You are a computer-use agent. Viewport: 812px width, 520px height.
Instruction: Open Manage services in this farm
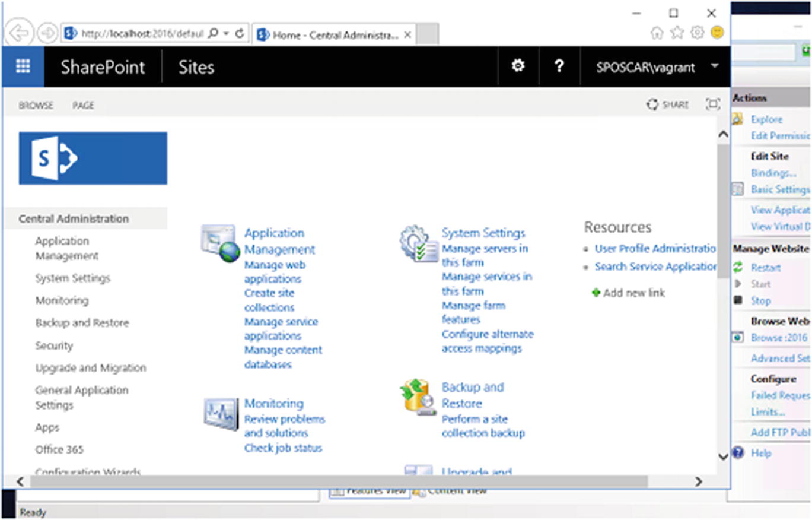(486, 284)
